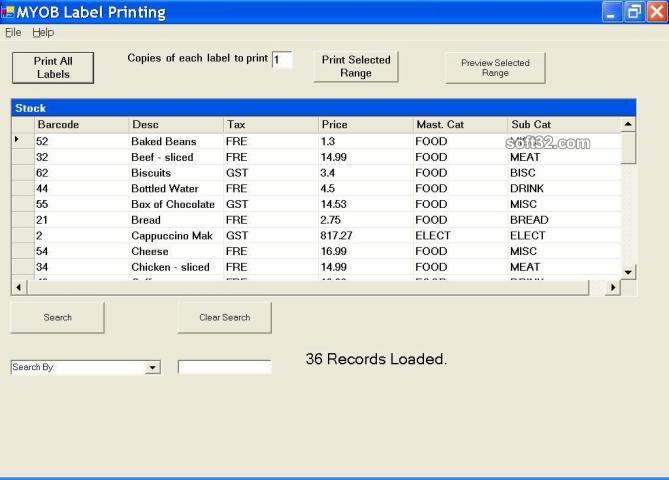Click the Cheese description cell
Image resolution: width=669 pixels, height=480 pixels.
pyautogui.click(x=176, y=251)
